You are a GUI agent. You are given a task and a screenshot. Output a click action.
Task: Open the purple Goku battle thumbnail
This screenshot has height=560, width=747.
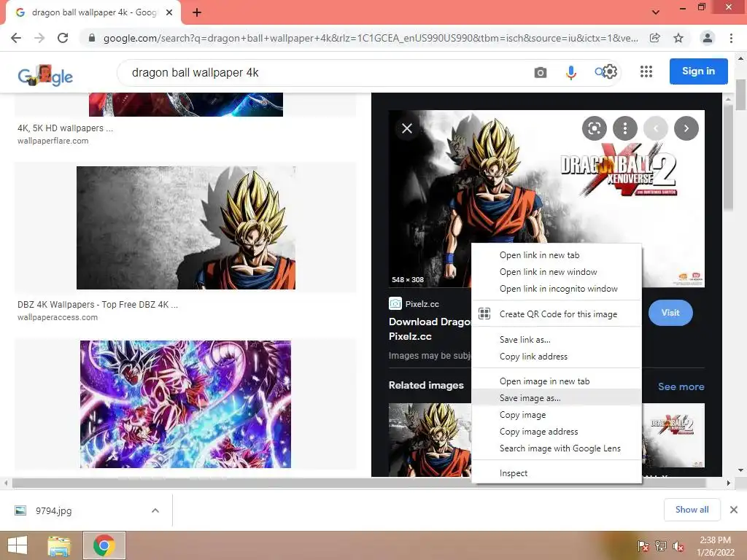click(x=185, y=404)
